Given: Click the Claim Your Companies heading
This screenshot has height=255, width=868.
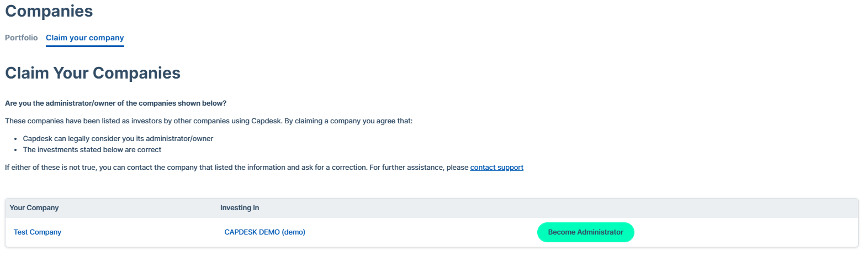Looking at the screenshot, I should pos(93,73).
